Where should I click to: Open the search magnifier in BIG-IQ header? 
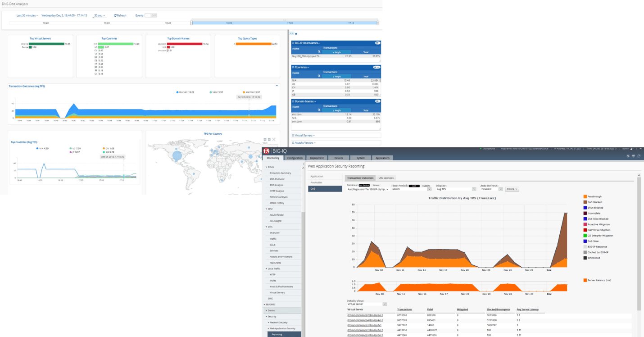point(628,155)
